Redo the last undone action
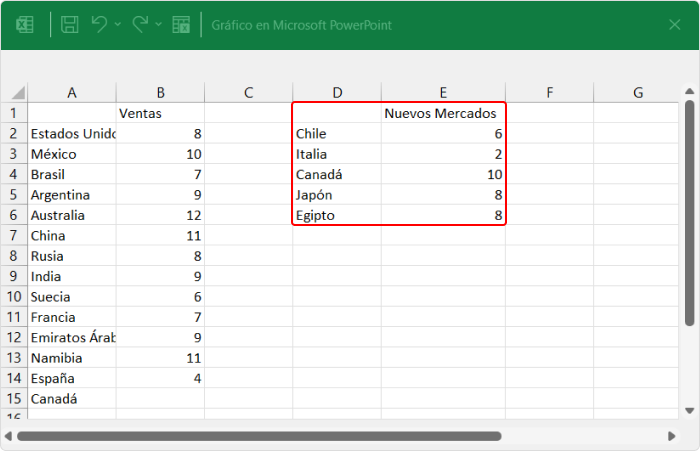Screen dimensions: 700x451 (141, 24)
